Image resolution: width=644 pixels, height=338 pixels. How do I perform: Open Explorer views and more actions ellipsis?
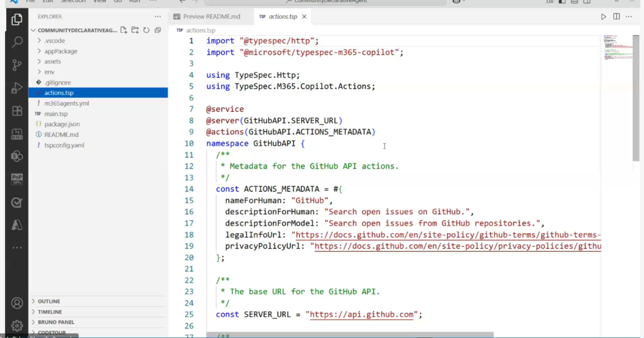(x=158, y=16)
